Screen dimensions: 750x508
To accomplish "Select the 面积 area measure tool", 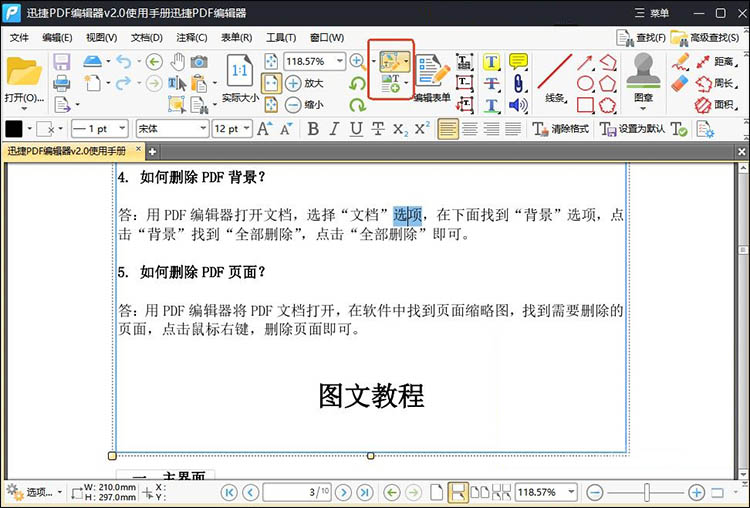I will [x=715, y=105].
